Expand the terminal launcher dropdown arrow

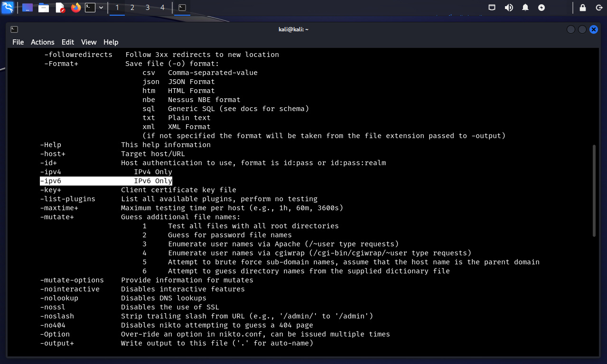tap(101, 8)
